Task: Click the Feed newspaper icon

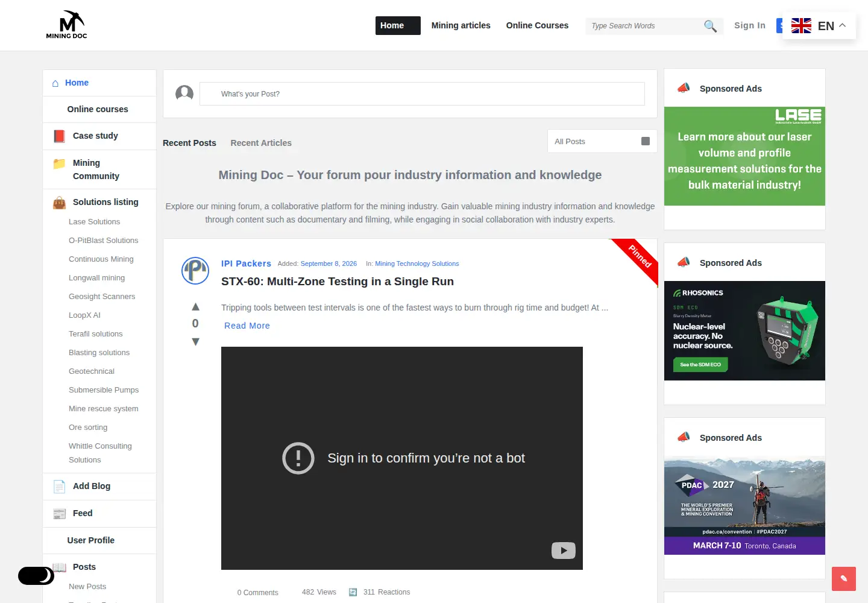Action: [x=59, y=514]
